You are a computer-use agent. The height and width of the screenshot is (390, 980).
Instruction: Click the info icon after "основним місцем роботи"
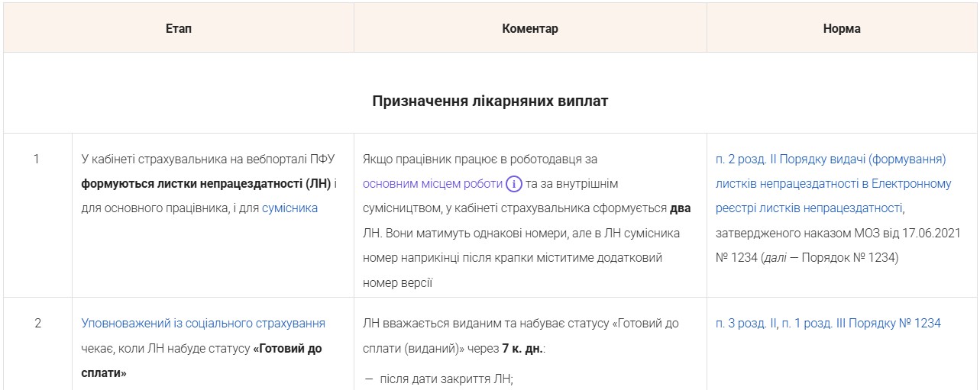(514, 184)
